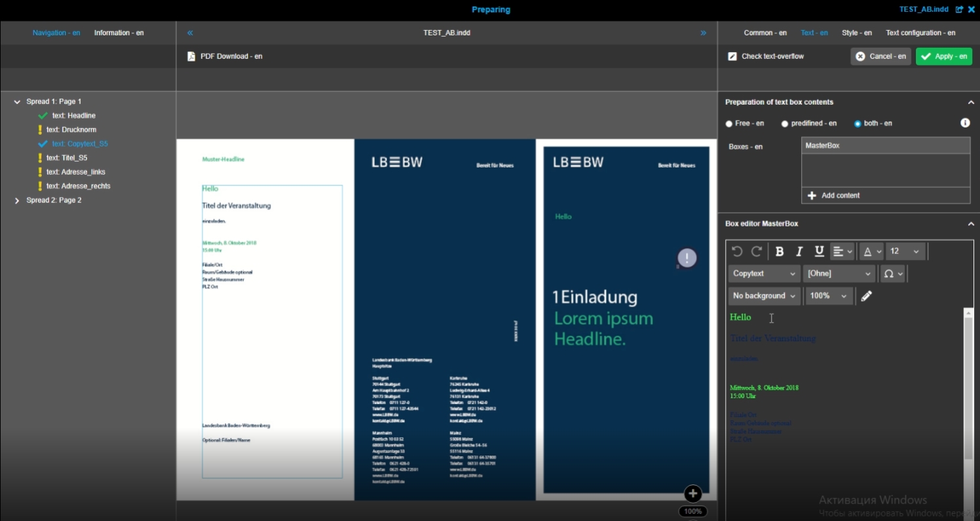Expand Spread 2: Page 2 tree node

17,200
